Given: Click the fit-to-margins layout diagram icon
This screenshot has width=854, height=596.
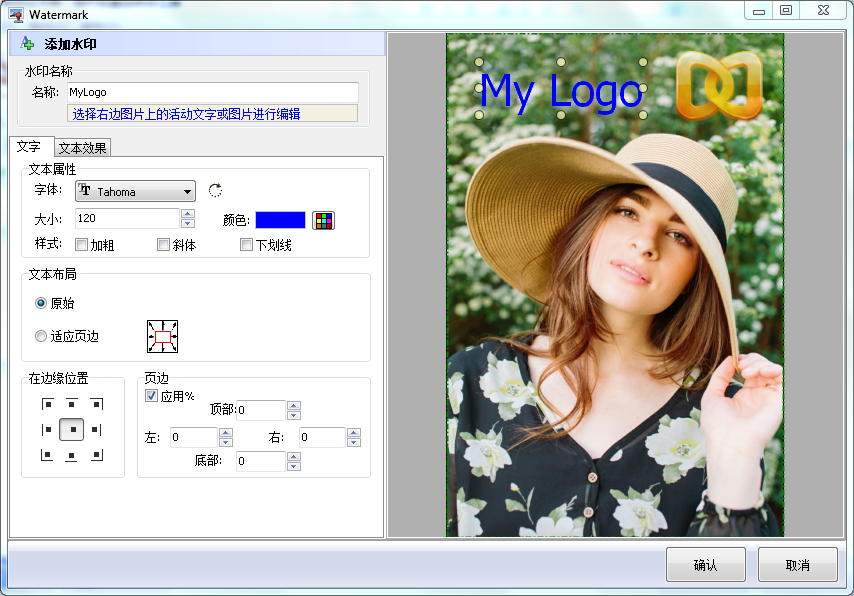Looking at the screenshot, I should [x=162, y=337].
